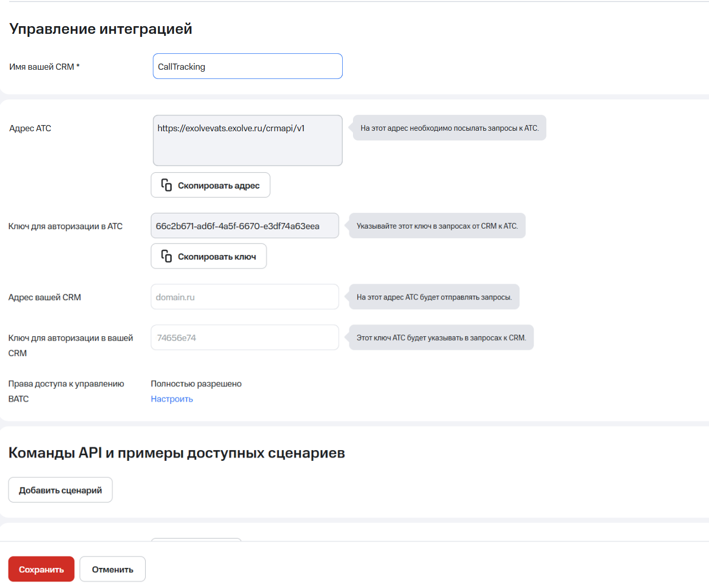
Task: Click the copy icon in Скопировать ключ button
Action: (166, 256)
